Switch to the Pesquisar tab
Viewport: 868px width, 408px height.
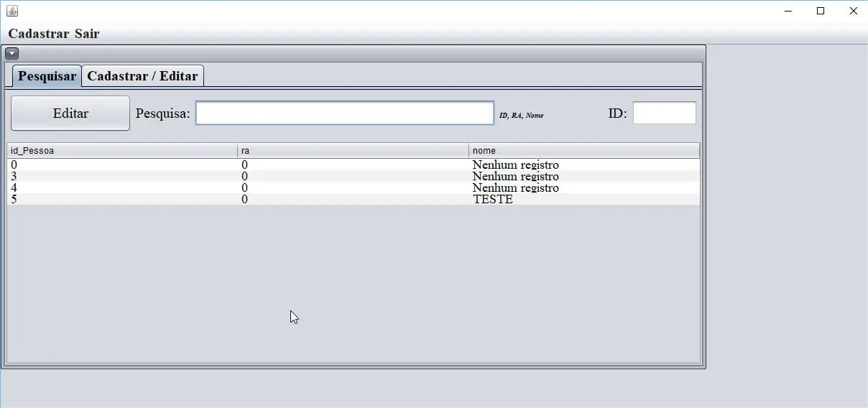[x=47, y=76]
